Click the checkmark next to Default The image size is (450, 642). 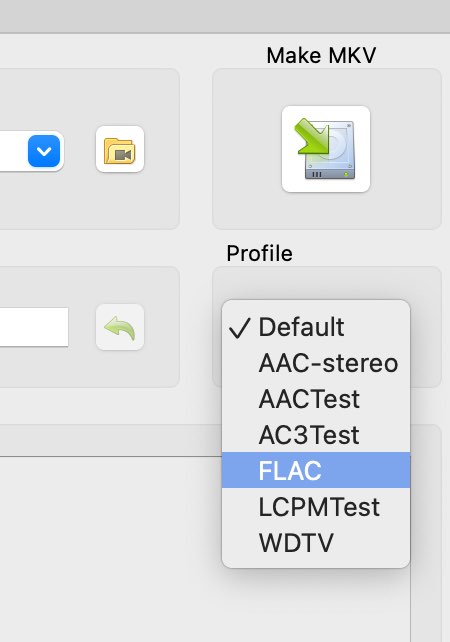[240, 328]
